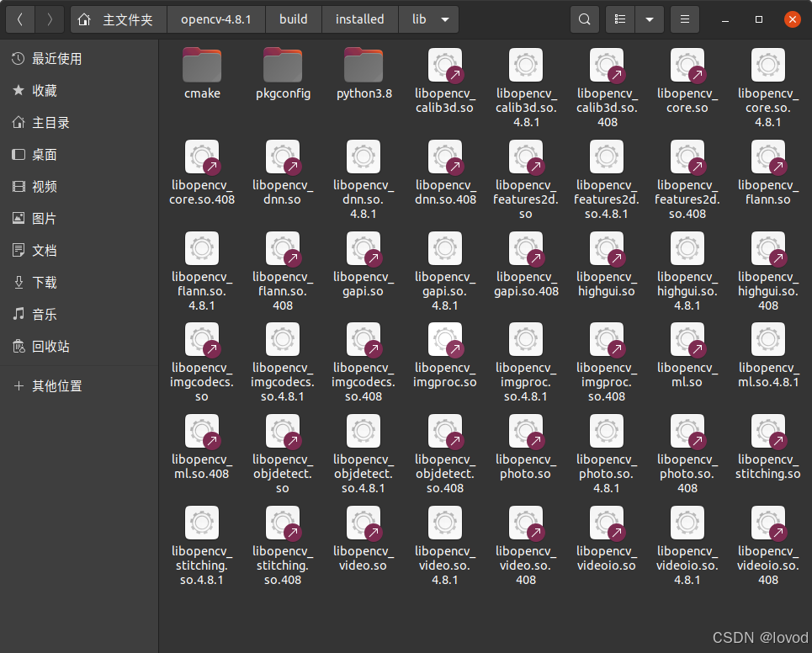Open 文档 documents in sidebar

coord(79,251)
